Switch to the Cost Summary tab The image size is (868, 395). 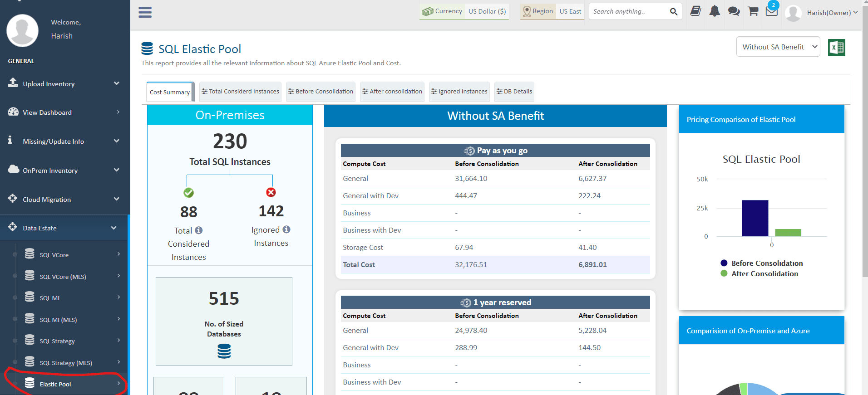(170, 92)
